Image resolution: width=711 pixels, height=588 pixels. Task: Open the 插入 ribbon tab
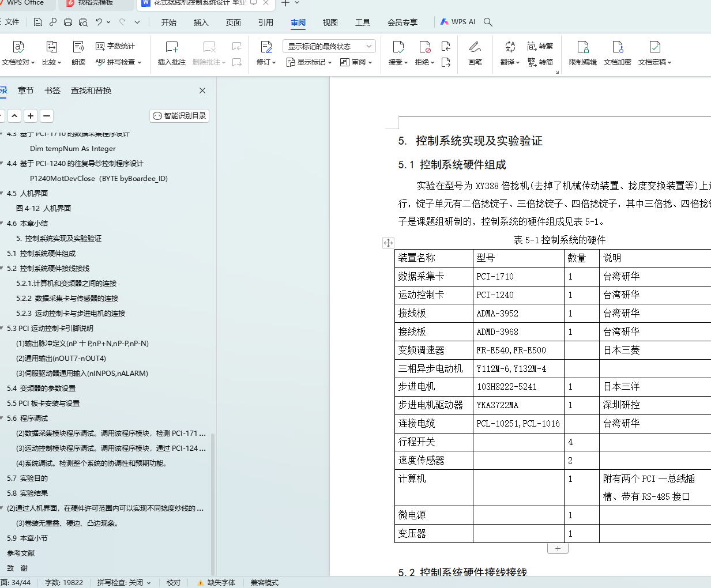[201, 22]
